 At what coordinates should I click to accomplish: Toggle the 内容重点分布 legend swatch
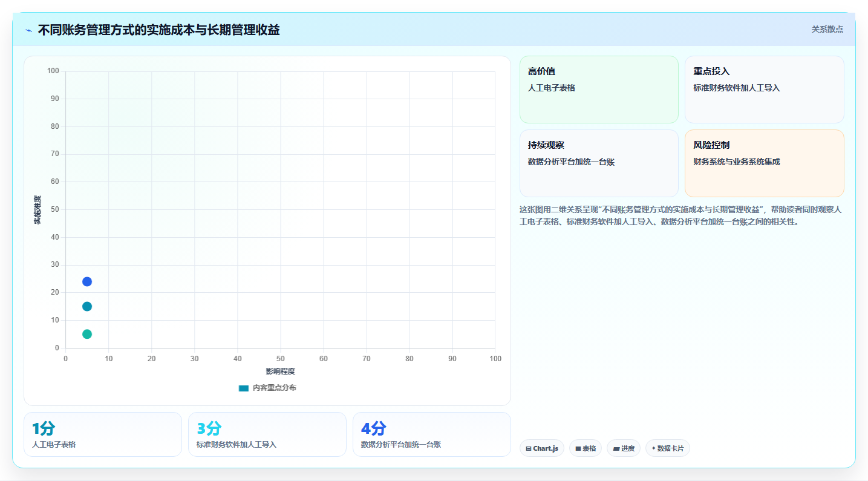tap(244, 388)
